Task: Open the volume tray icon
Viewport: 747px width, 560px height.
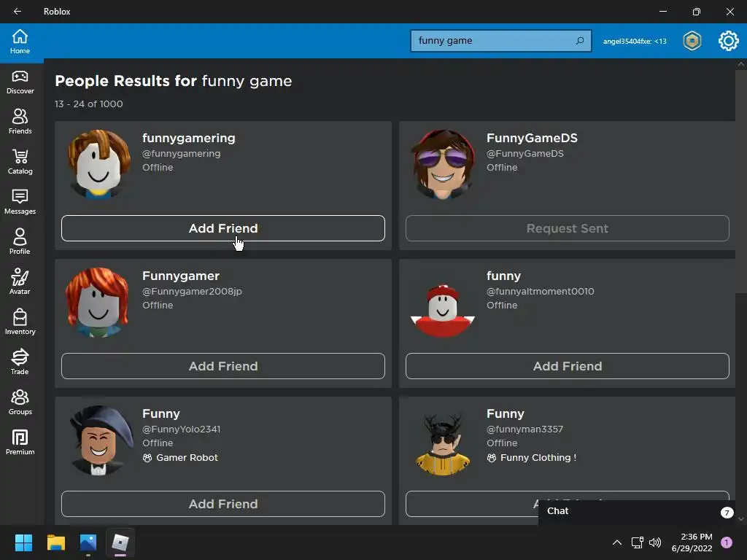Action: click(x=655, y=542)
